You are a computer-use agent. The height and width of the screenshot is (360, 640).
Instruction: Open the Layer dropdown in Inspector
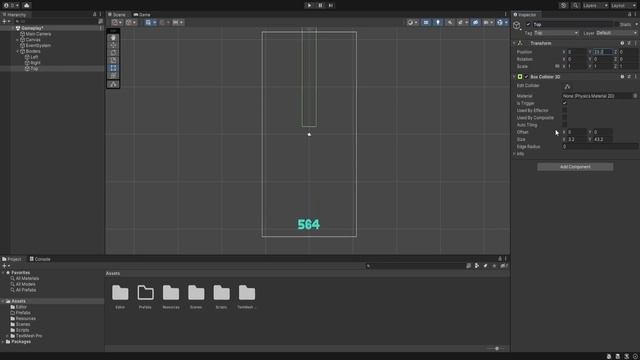pyautogui.click(x=616, y=33)
